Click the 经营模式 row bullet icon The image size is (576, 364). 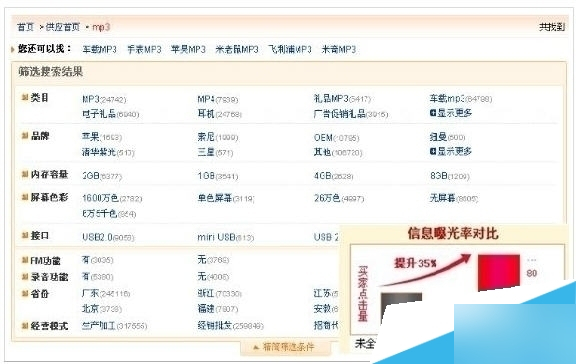tap(25, 326)
